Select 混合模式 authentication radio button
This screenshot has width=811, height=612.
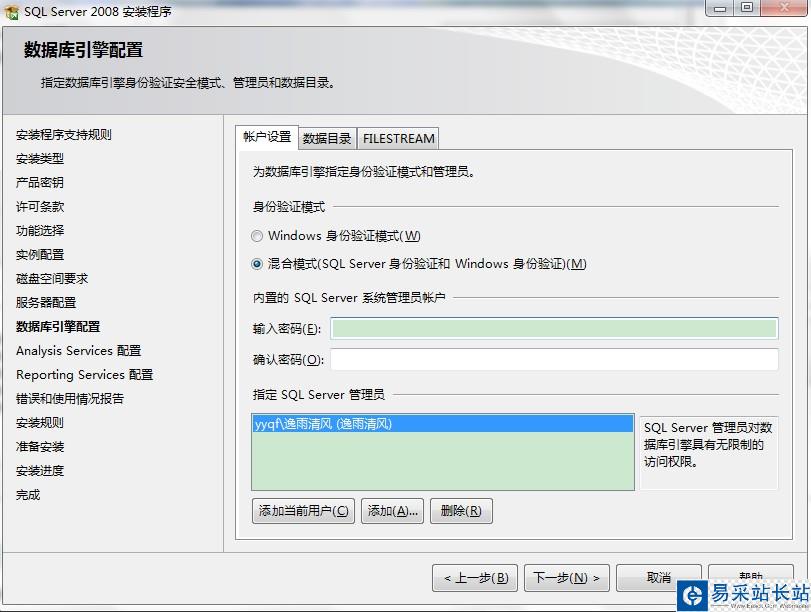coord(257,264)
